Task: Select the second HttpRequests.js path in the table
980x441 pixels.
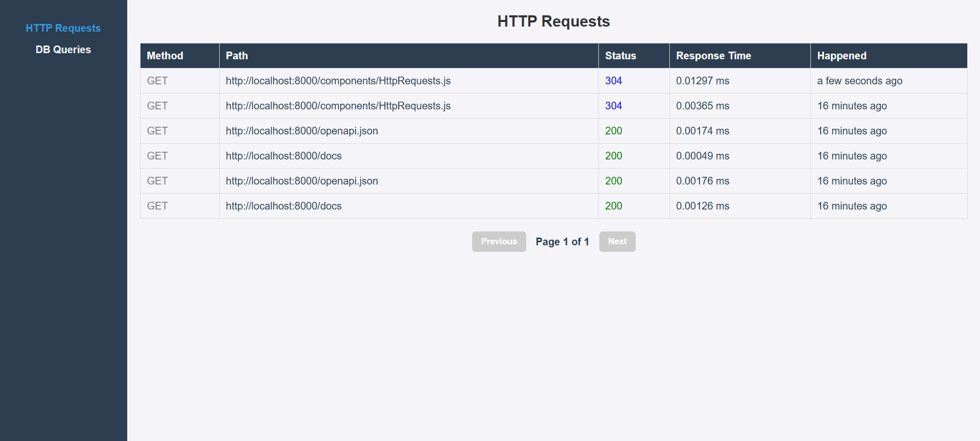Action: pos(338,106)
